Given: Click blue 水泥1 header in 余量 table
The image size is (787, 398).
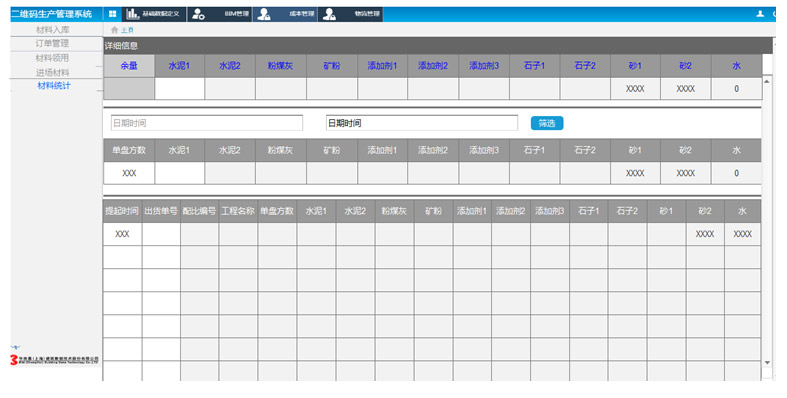Looking at the screenshot, I should tap(180, 66).
